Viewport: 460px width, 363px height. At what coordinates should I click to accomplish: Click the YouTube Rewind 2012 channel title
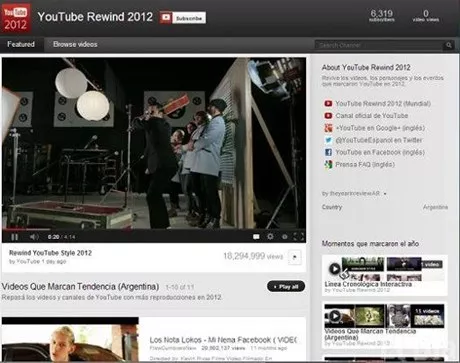(95, 17)
